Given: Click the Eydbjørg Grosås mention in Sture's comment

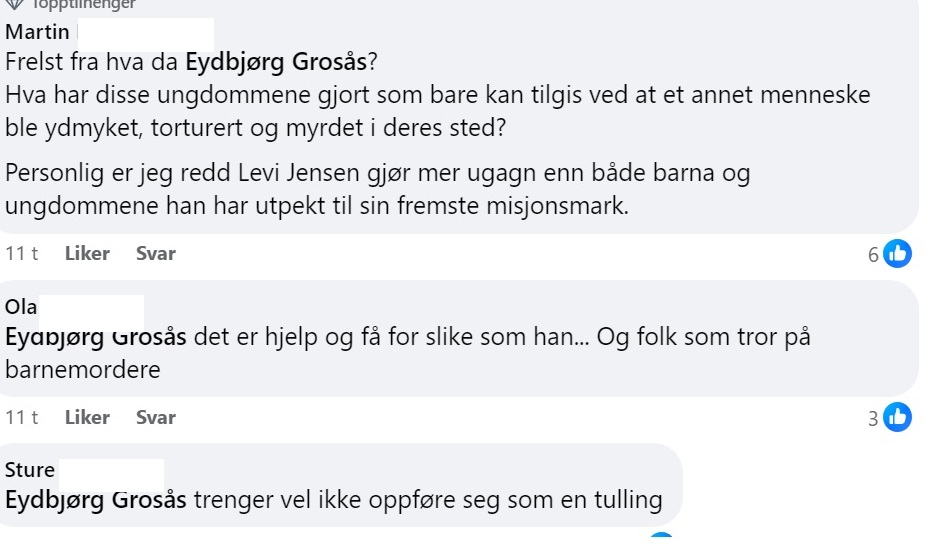Looking at the screenshot, I should (96, 500).
